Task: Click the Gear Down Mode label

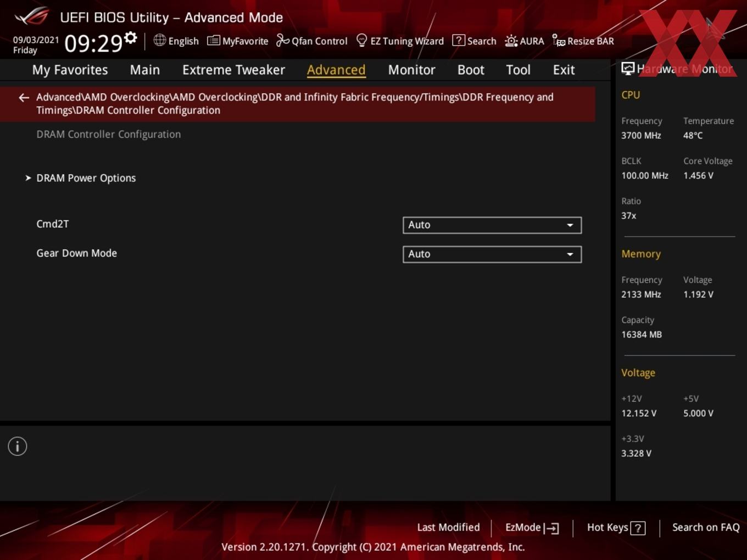Action: click(76, 253)
